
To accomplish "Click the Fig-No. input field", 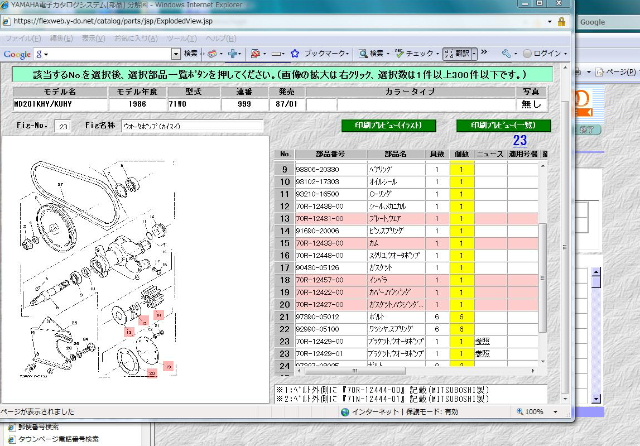I will point(62,126).
